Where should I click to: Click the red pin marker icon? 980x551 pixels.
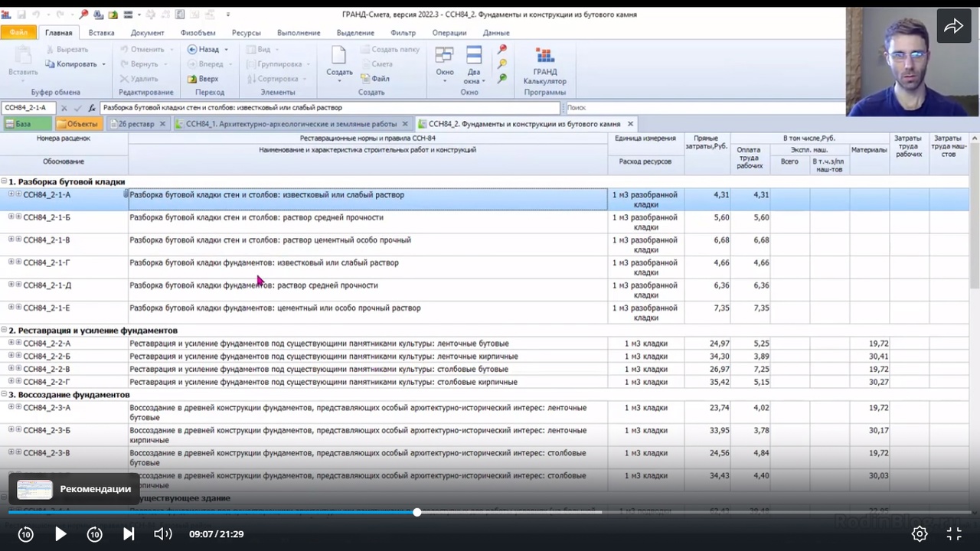(x=502, y=49)
